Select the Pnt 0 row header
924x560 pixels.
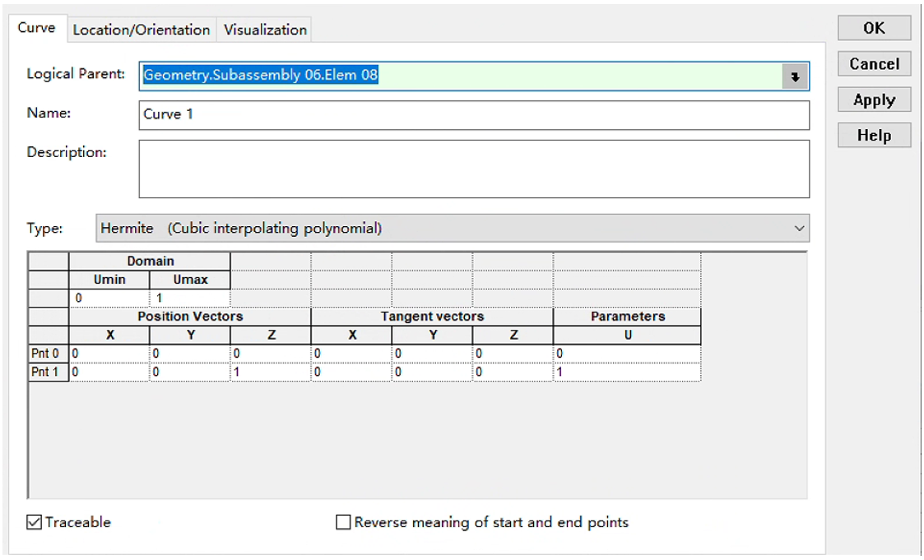tap(49, 354)
